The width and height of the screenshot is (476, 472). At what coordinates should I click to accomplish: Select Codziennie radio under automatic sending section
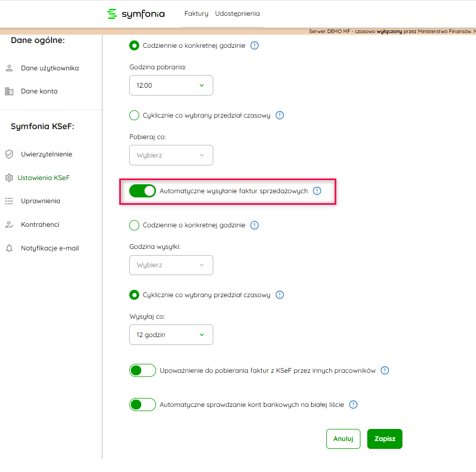tap(134, 225)
